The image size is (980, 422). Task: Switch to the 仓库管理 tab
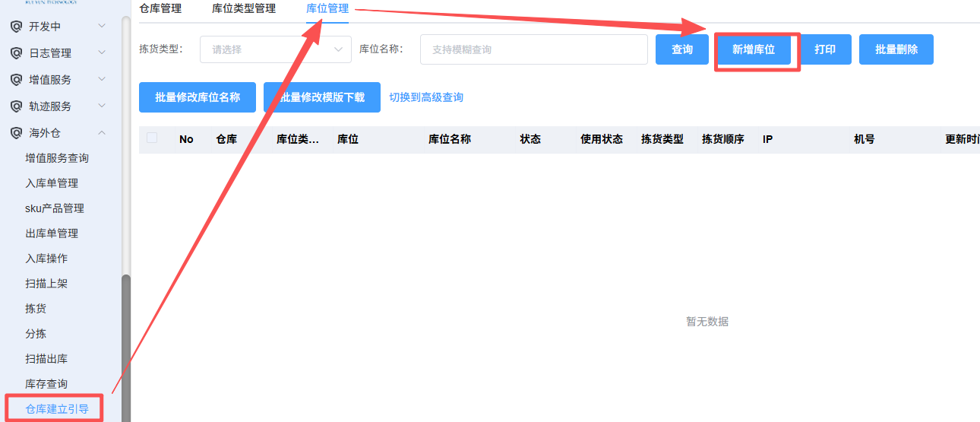pyautogui.click(x=160, y=9)
